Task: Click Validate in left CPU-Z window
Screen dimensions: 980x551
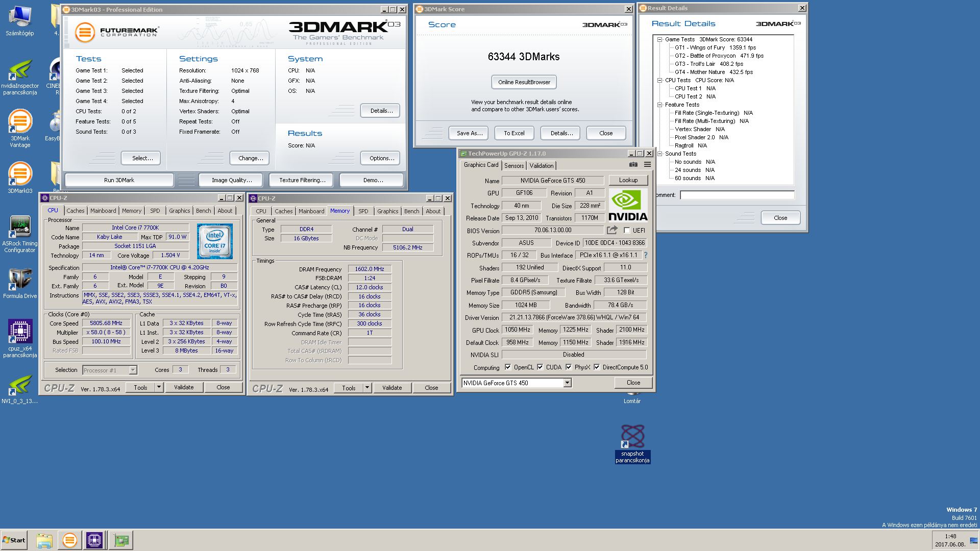Action: pyautogui.click(x=184, y=388)
